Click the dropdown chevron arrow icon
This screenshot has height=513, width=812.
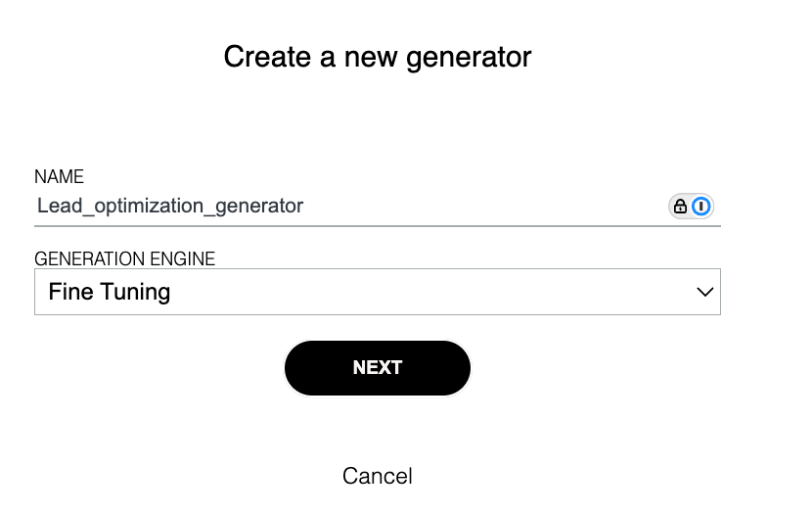703,292
